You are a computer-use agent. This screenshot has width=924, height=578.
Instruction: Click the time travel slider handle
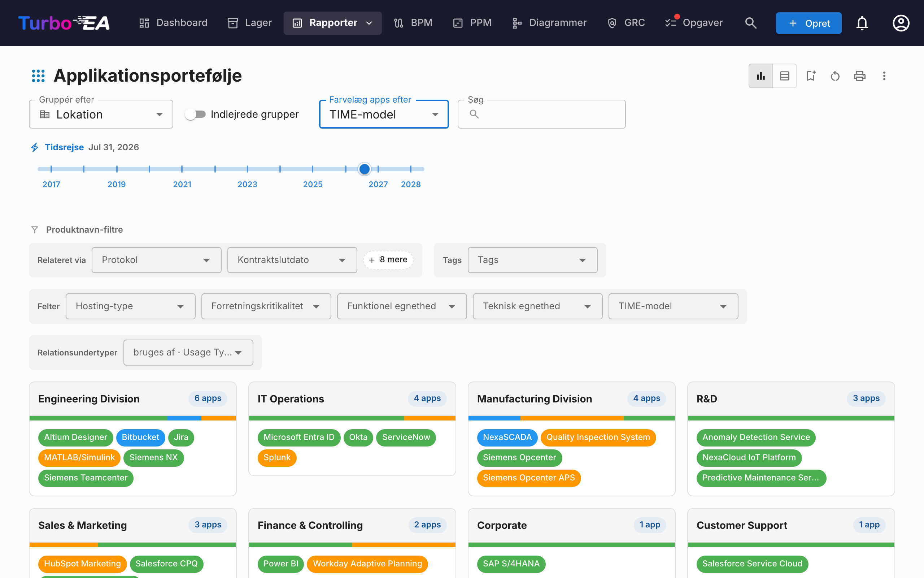pyautogui.click(x=365, y=169)
